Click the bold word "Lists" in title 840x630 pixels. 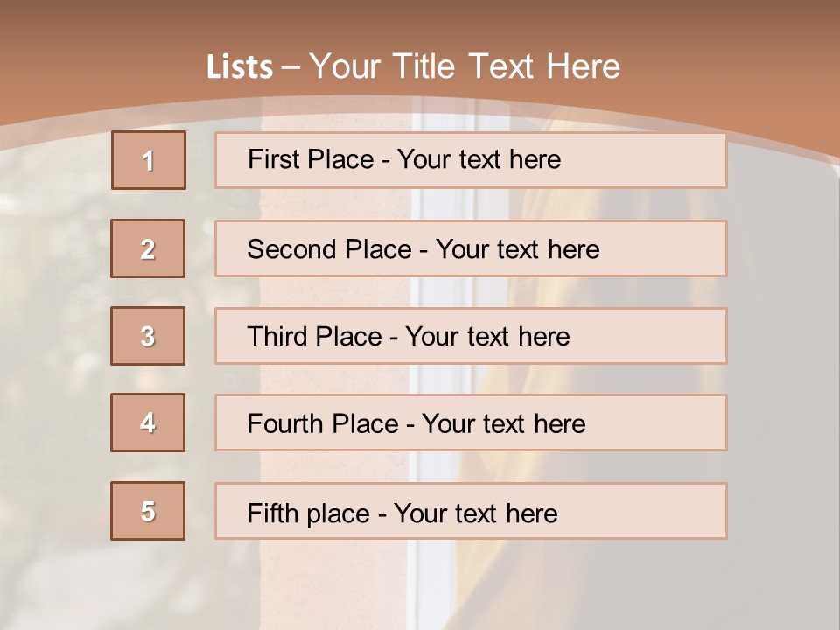(x=240, y=67)
